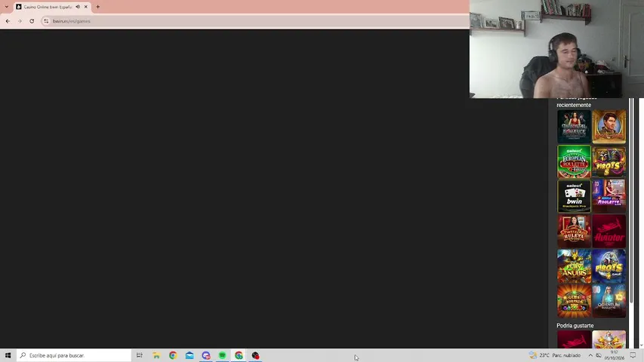
Task: Open the bwin Blackjack Pro game
Action: [574, 196]
